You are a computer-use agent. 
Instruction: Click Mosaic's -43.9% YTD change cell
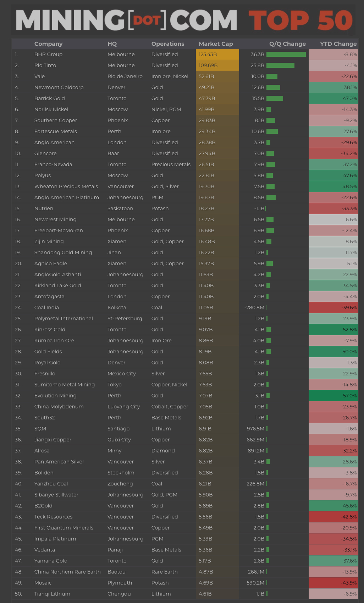point(333,583)
